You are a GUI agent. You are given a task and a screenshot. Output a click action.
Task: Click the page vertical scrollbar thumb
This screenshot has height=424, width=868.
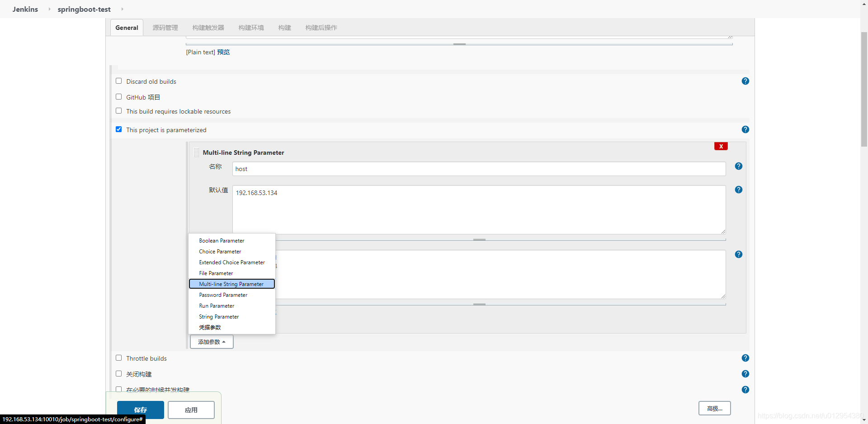[864, 89]
